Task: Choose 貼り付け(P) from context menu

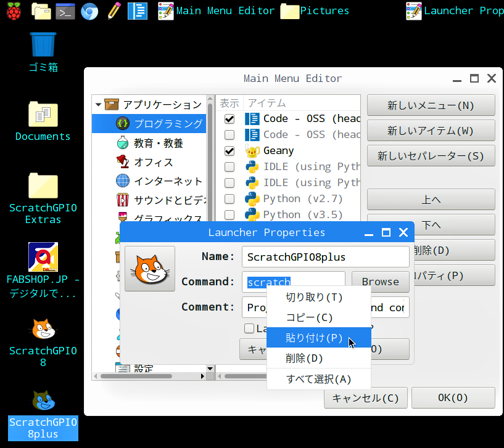Action: (319, 338)
